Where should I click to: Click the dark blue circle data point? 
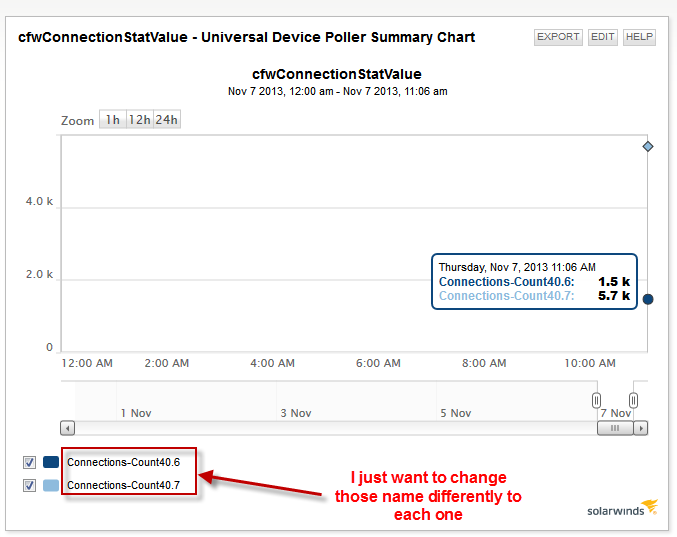[x=648, y=299]
